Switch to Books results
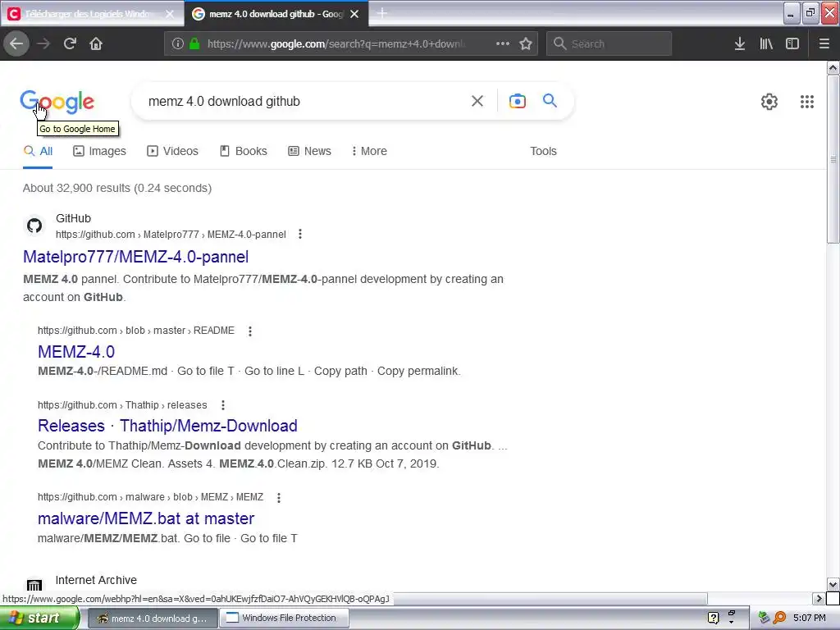This screenshot has width=840, height=630. (243, 151)
